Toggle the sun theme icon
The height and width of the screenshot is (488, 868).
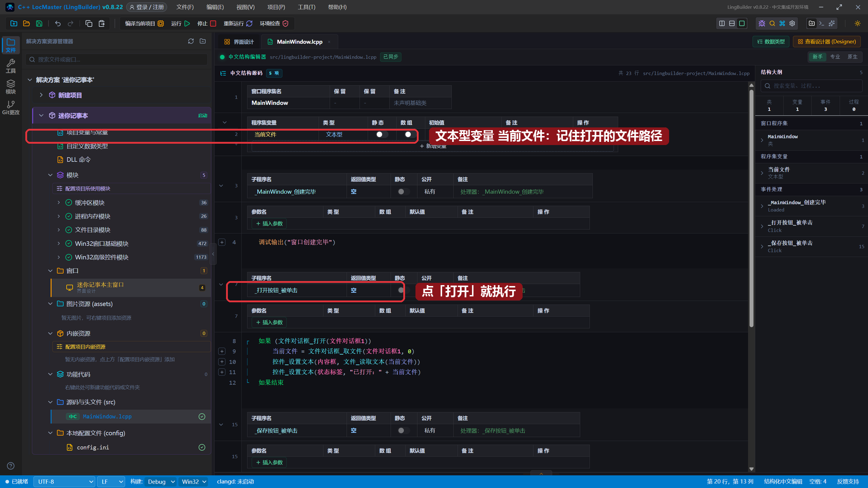click(x=858, y=23)
